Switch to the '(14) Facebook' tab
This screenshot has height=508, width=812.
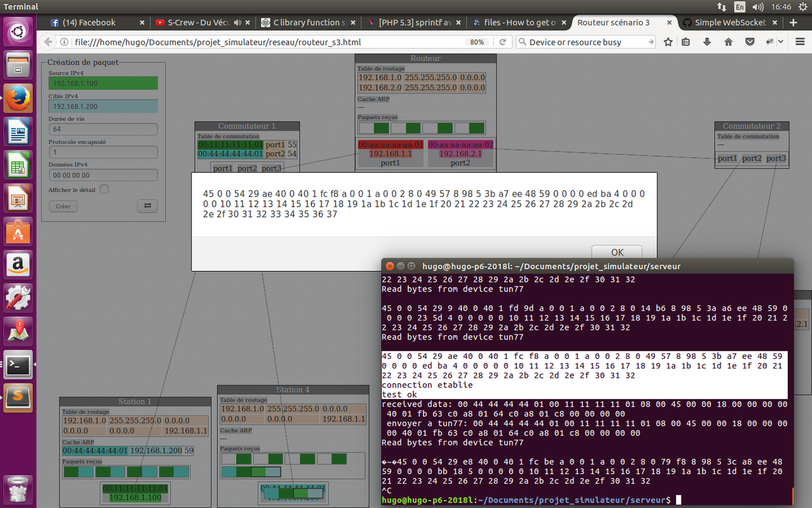88,22
